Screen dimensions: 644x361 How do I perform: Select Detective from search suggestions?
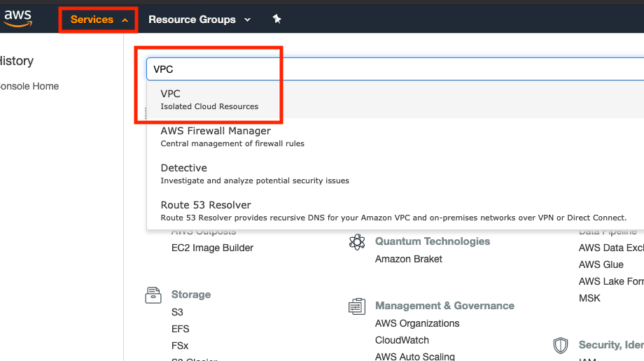pyautogui.click(x=184, y=174)
